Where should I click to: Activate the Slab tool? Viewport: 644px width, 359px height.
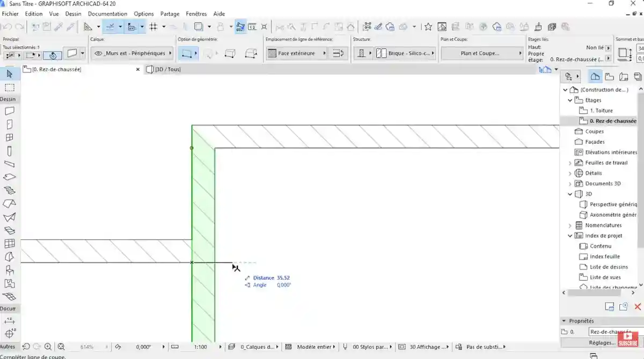(10, 177)
